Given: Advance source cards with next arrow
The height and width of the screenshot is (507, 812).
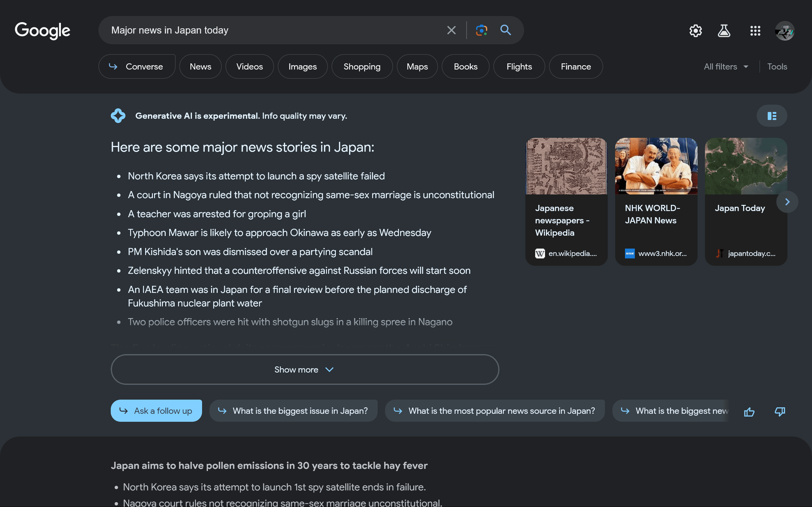Looking at the screenshot, I should tap(787, 202).
